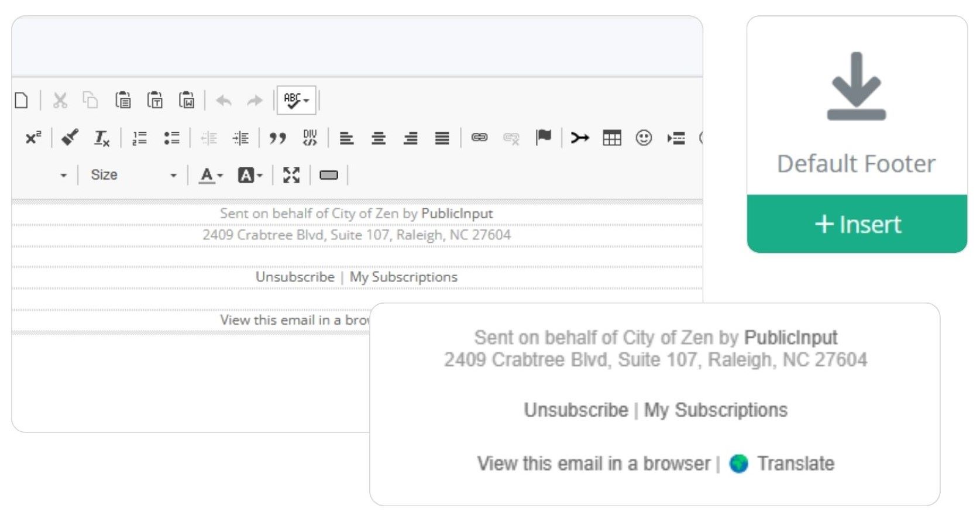The width and height of the screenshot is (980, 529).
Task: Click the Remove Format icon
Action: pyautogui.click(x=102, y=138)
